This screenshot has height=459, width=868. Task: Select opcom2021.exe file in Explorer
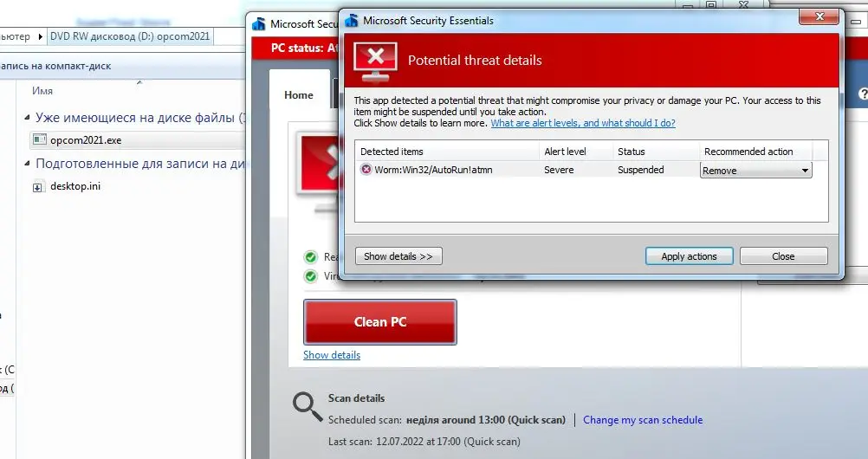point(86,140)
